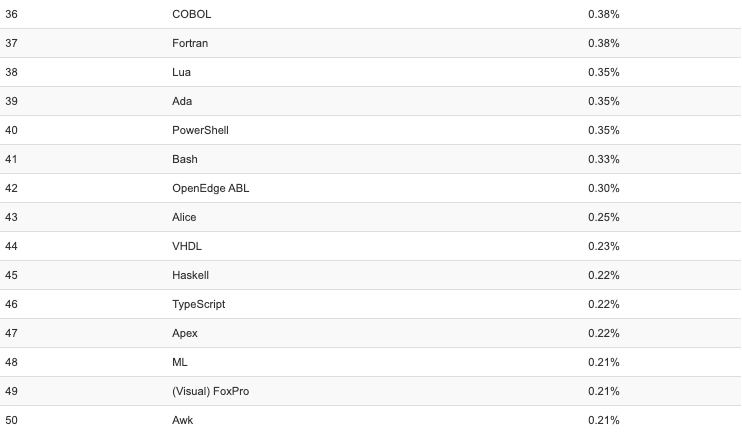Image resolution: width=742 pixels, height=434 pixels.
Task: Select the Haskell row name
Action: point(191,276)
